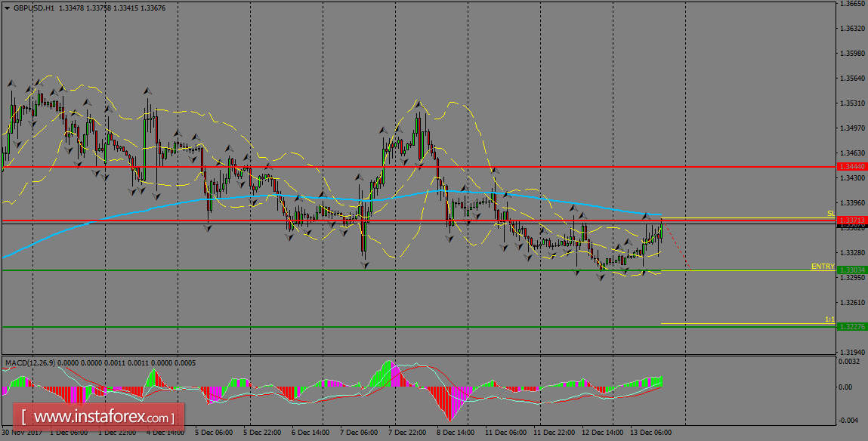Click the 1.33280 price axis value
This screenshot has height=441, width=868.
[x=852, y=252]
